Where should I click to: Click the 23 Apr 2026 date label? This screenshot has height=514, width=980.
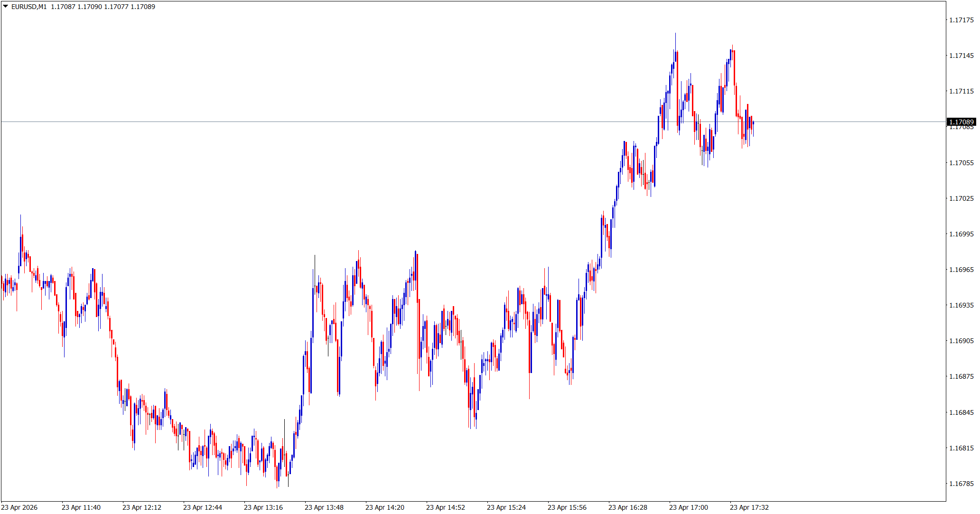point(19,507)
